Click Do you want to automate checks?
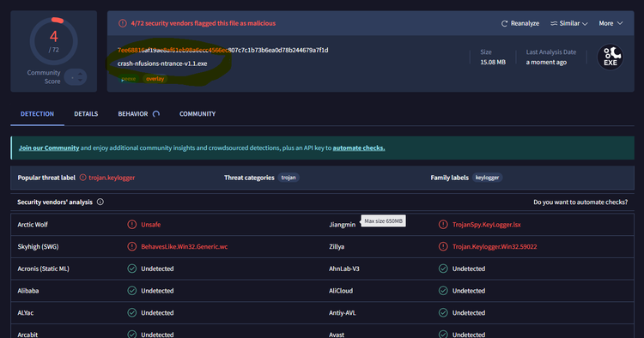644x338 pixels. (x=580, y=202)
